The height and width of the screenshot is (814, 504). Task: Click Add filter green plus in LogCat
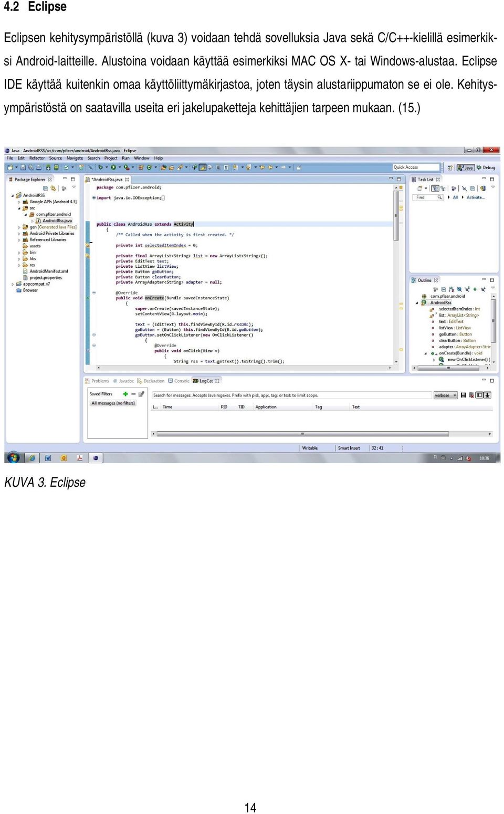[x=125, y=394]
